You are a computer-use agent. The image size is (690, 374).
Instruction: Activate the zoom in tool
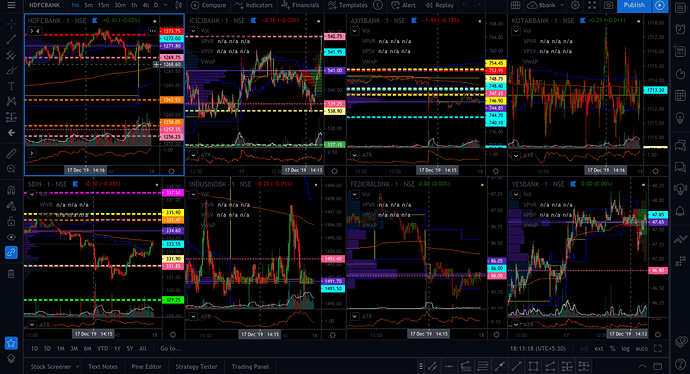click(11, 169)
